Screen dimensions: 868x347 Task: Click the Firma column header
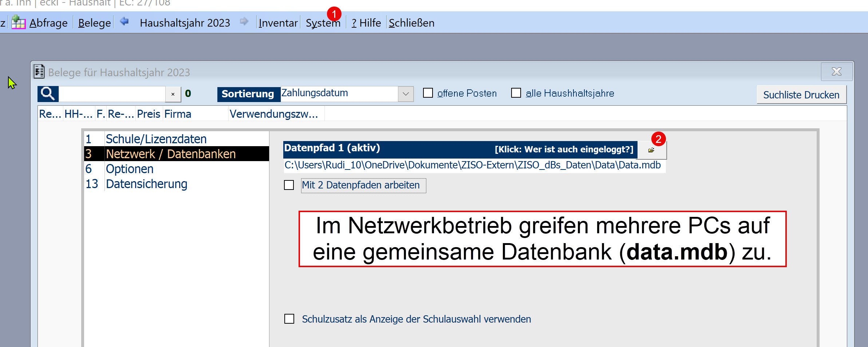click(196, 114)
